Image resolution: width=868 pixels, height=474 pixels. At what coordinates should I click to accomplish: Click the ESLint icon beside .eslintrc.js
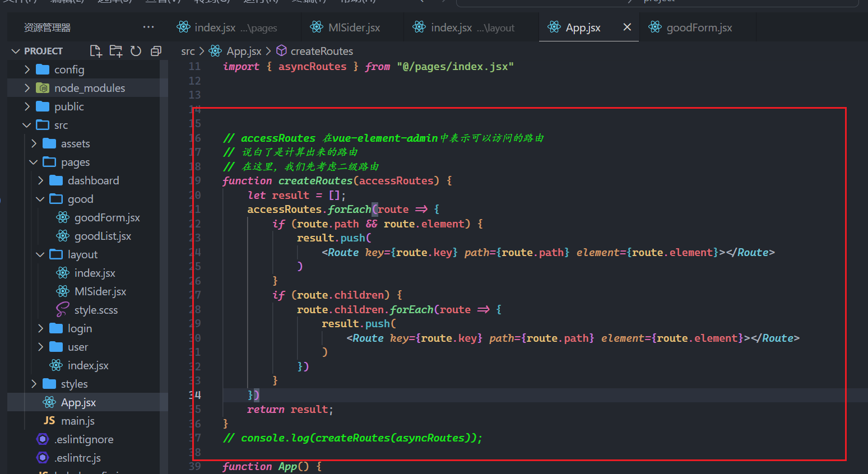click(x=43, y=458)
